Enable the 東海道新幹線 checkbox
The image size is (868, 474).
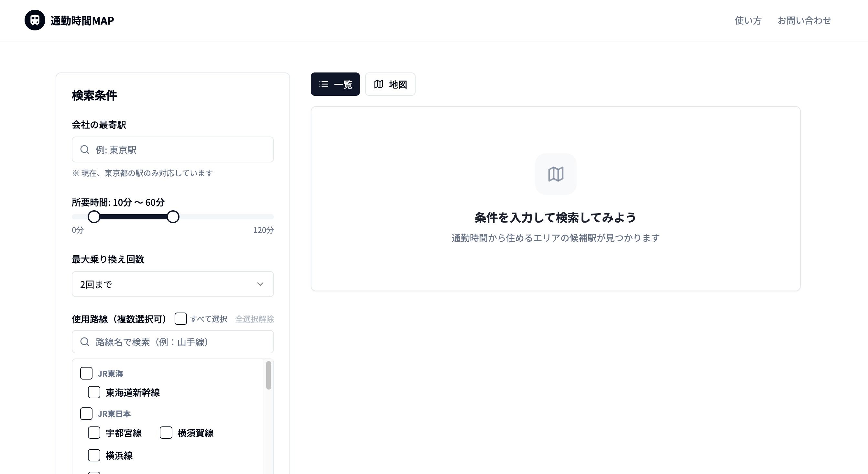[x=94, y=392]
